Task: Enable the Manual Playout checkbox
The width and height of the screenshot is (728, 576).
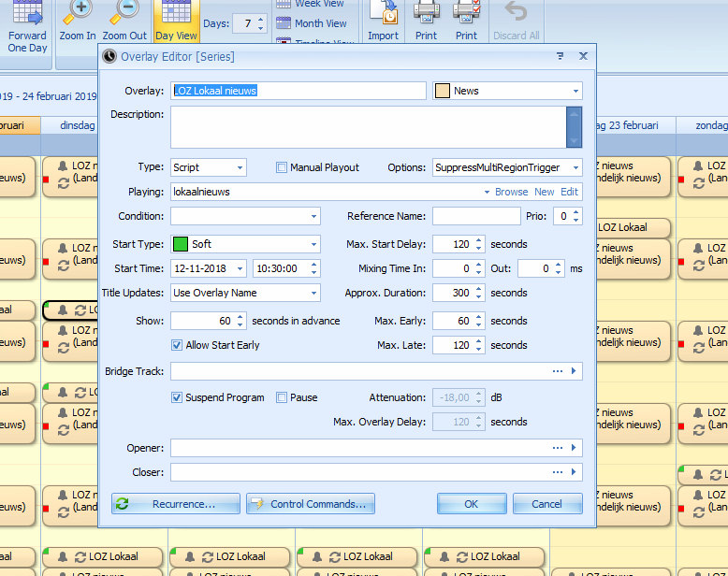Action: tap(282, 167)
